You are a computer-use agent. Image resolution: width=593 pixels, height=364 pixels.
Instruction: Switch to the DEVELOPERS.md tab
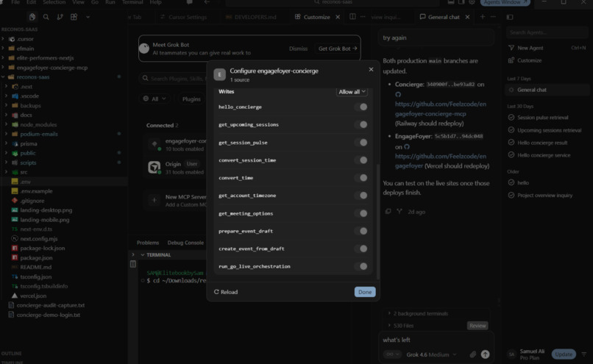(251, 17)
